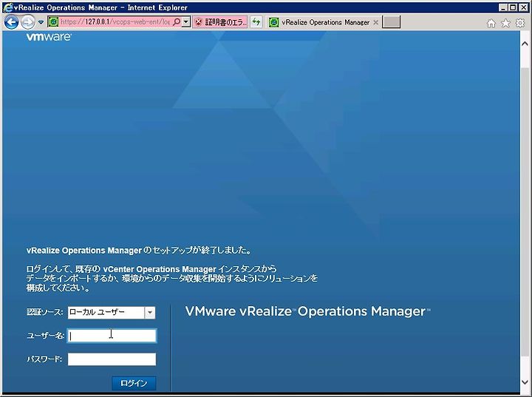Screen dimensions: 532x397
Task: Click the ログイン button
Action: coord(134,383)
